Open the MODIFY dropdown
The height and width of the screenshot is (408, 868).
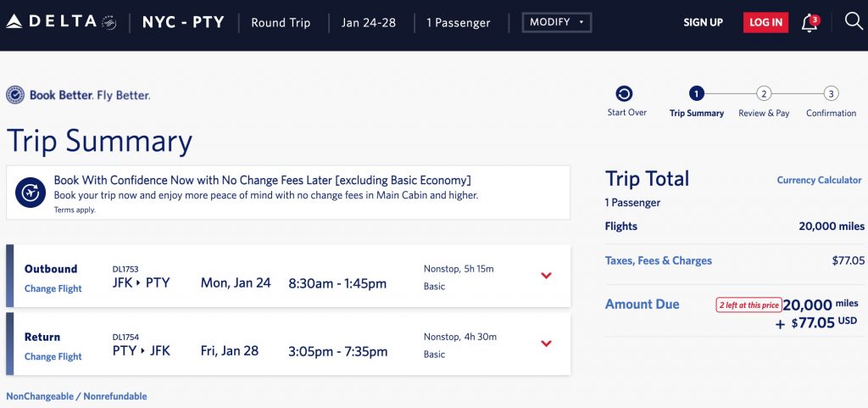click(556, 22)
